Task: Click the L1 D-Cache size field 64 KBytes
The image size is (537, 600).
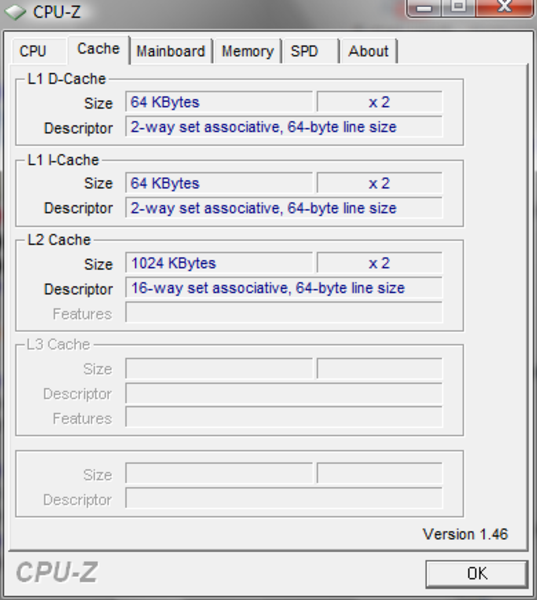Action: coord(219,102)
